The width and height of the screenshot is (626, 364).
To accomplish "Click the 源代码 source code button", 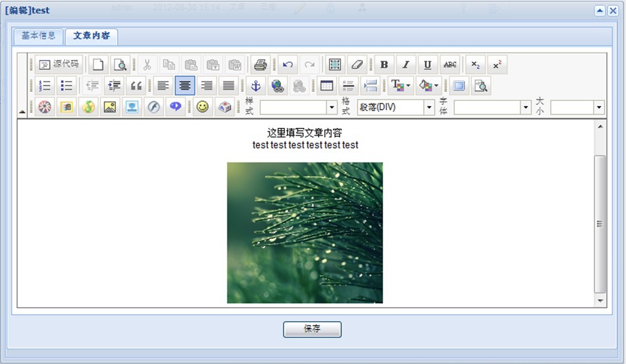I will (x=59, y=65).
